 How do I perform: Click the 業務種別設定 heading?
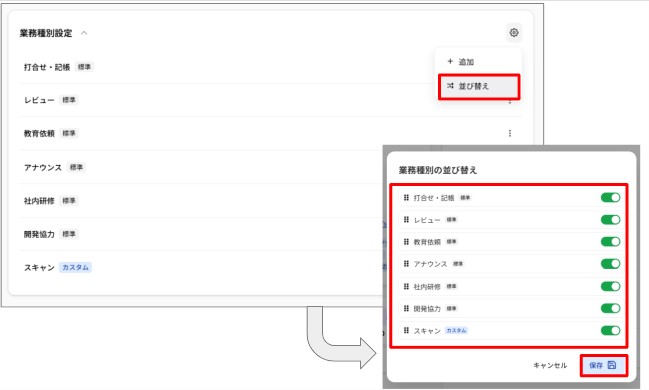(46, 33)
